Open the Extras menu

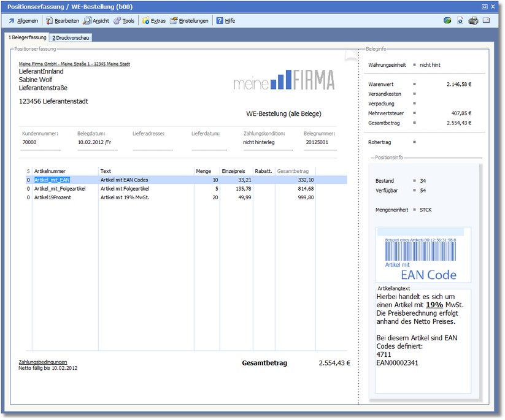coord(153,21)
